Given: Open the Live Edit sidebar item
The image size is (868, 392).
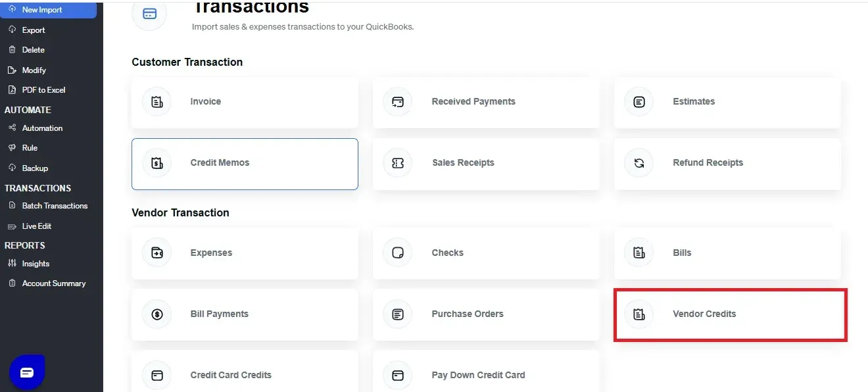Looking at the screenshot, I should tap(36, 226).
